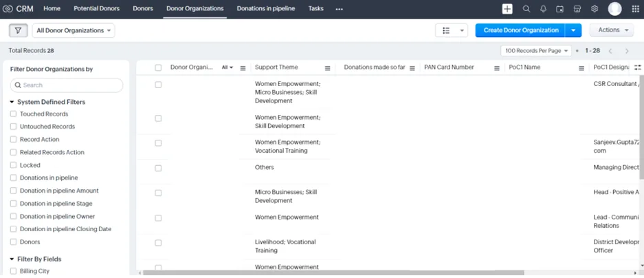
Task: Open the 100 Records Per Page dropdown
Action: [536, 51]
